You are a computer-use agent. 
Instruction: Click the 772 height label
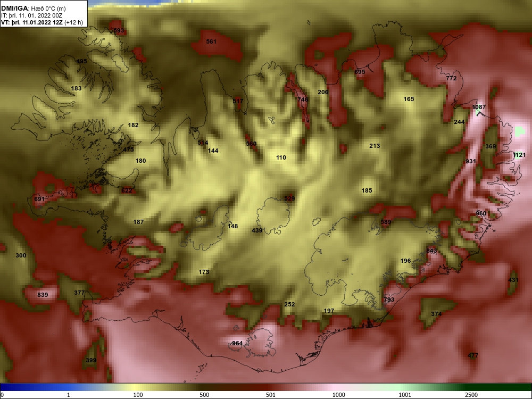pos(451,78)
